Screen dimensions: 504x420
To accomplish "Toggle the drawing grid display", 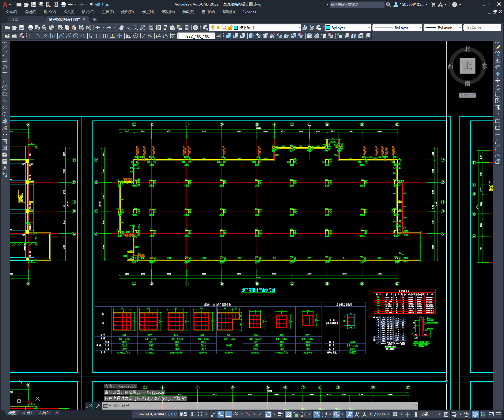I will pyautogui.click(x=192, y=414).
